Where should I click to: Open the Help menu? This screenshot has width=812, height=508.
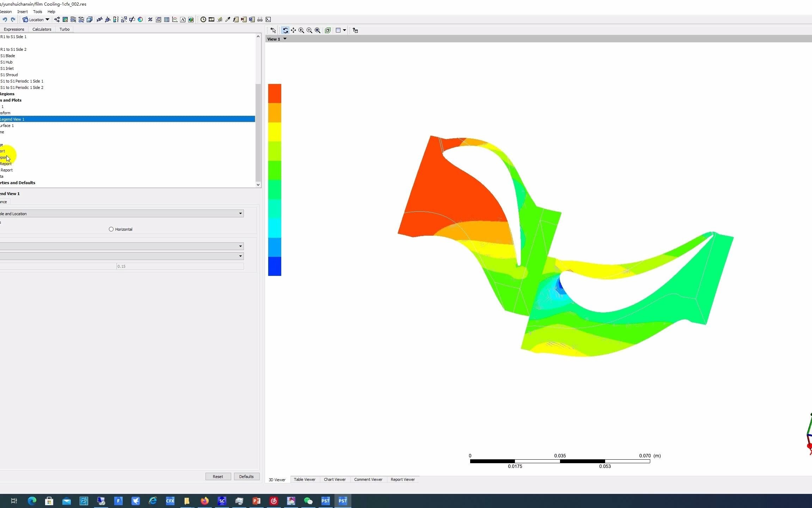pos(51,12)
